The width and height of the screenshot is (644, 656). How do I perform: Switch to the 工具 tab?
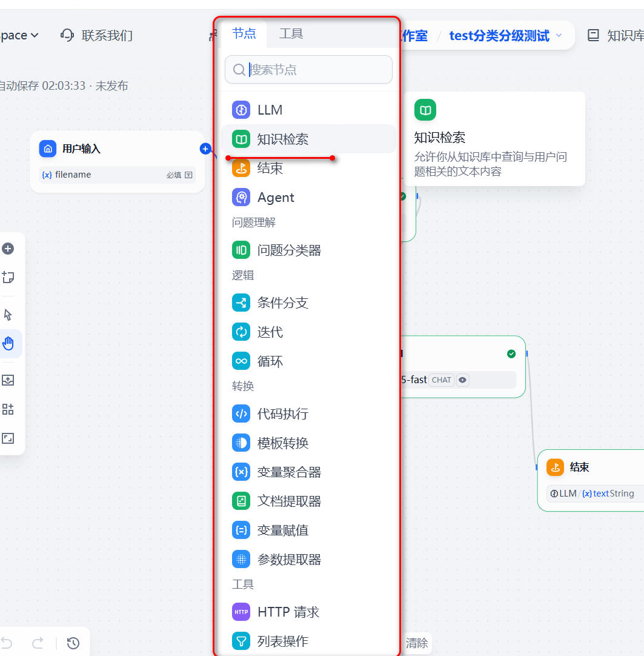[x=291, y=34]
